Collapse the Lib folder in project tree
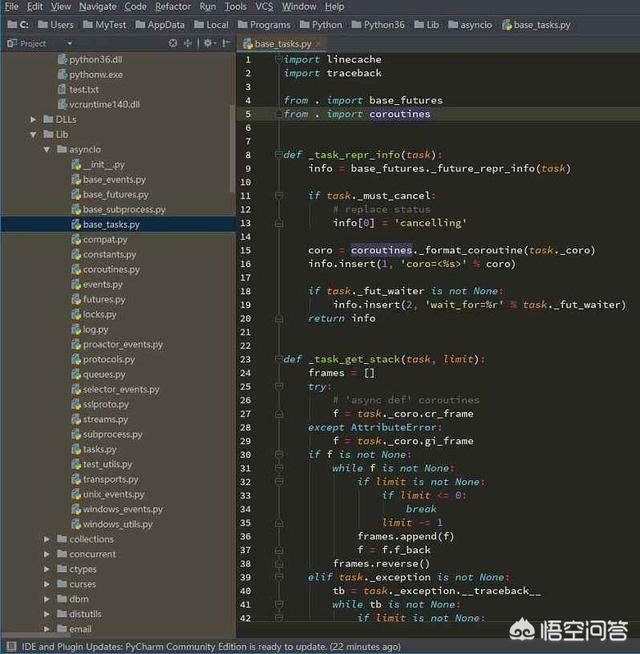The height and width of the screenshot is (654, 640). (33, 135)
